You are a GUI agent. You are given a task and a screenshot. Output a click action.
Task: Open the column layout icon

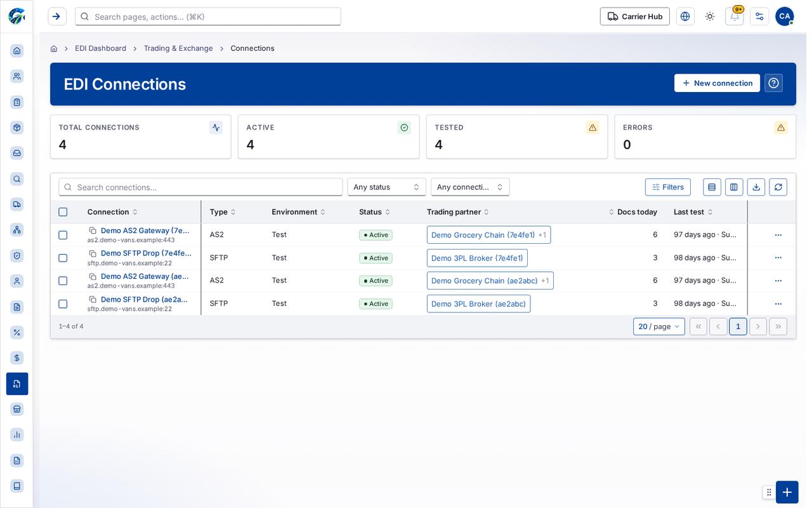[734, 187]
